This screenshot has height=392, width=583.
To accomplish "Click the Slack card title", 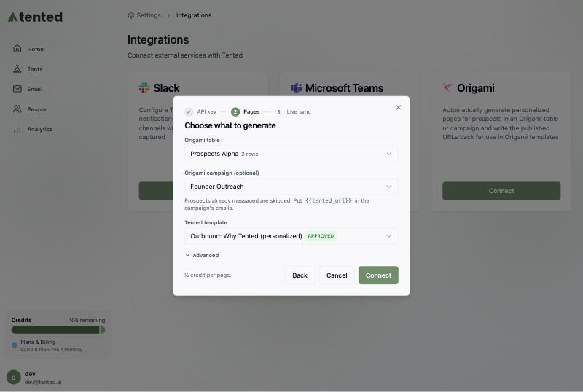I will click(x=166, y=87).
